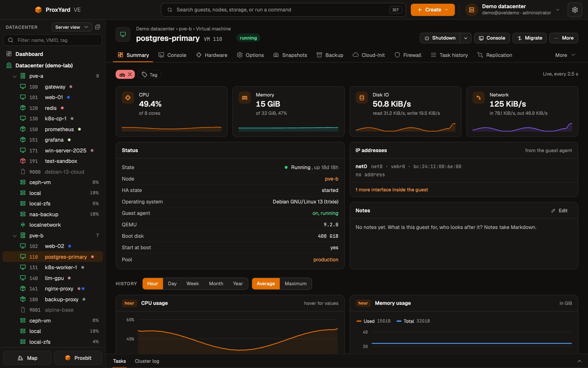The image size is (588, 368).
Task: Open the Console button in header
Action: (492, 38)
